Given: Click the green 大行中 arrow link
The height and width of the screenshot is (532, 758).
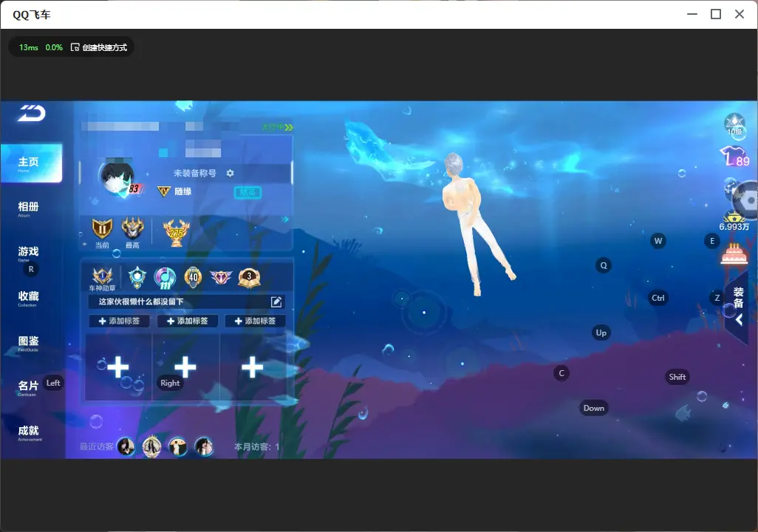Looking at the screenshot, I should 278,127.
